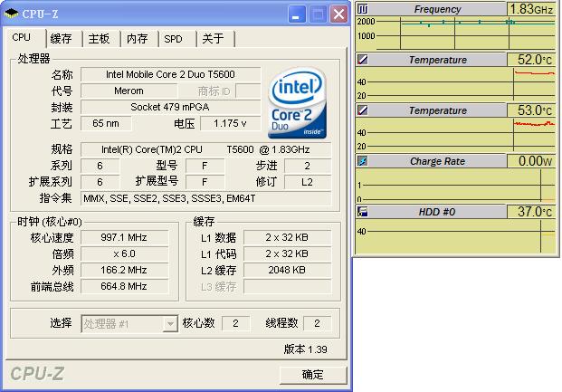562x392 pixels.
Task: Click the Charge Rate battery icon
Action: point(363,161)
